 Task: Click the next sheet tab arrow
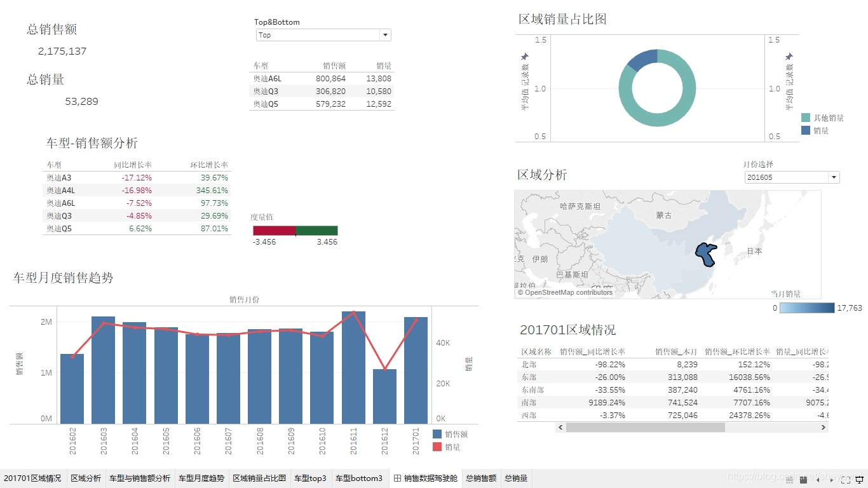point(831,480)
